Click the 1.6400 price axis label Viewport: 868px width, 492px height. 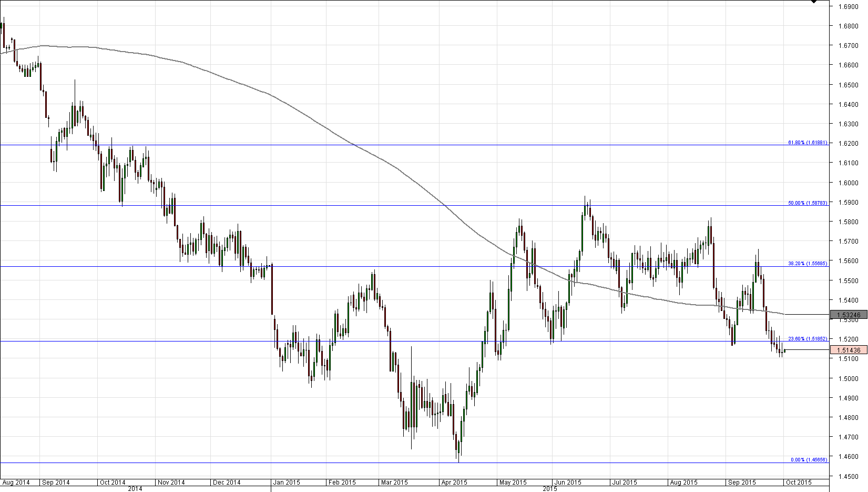tap(849, 105)
